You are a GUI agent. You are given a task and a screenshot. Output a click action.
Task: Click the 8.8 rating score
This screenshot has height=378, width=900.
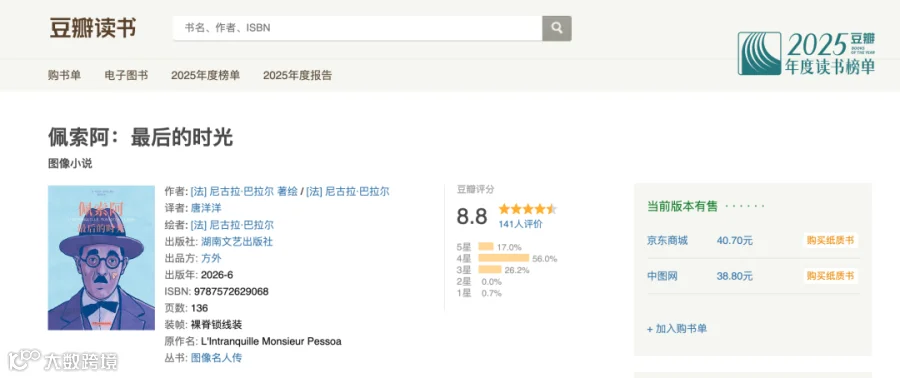coord(472,217)
